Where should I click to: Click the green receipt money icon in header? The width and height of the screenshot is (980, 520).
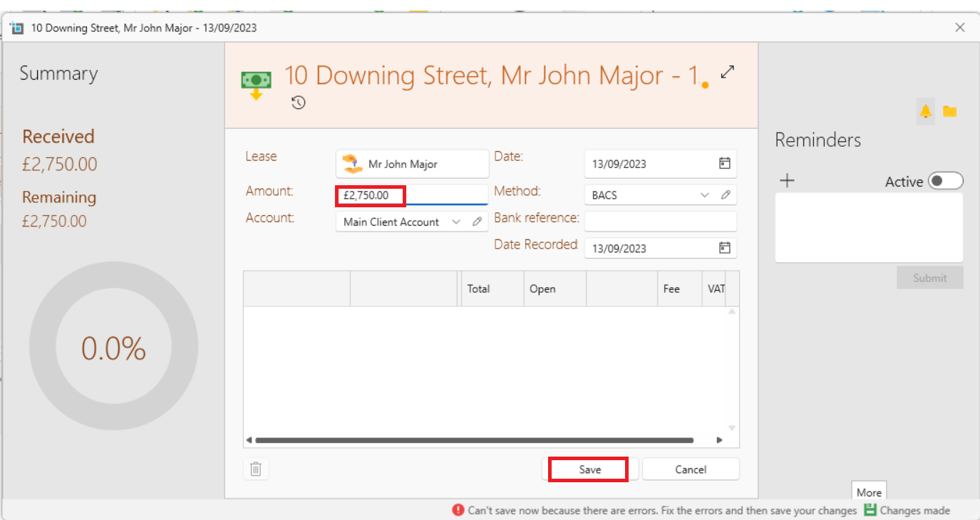[x=257, y=85]
